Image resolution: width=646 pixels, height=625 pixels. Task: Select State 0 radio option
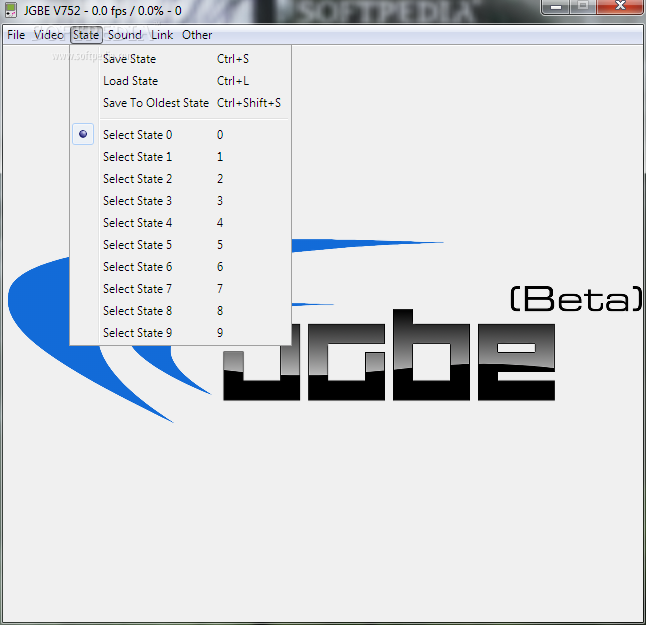pos(180,135)
